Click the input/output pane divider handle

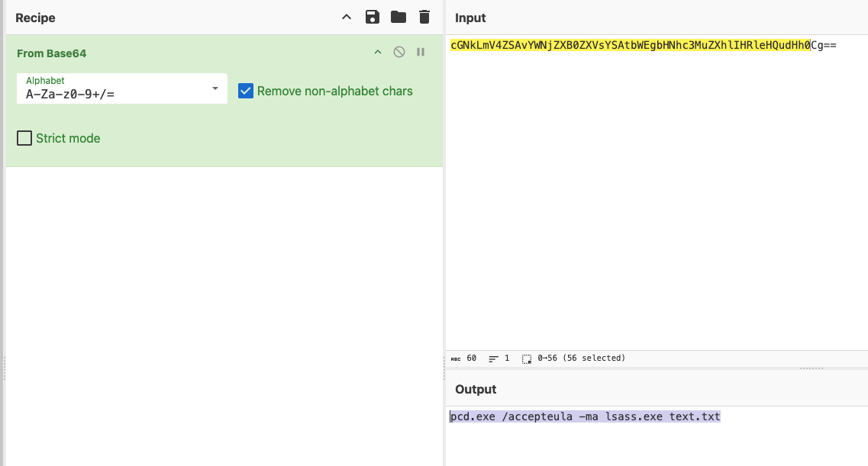(812, 368)
